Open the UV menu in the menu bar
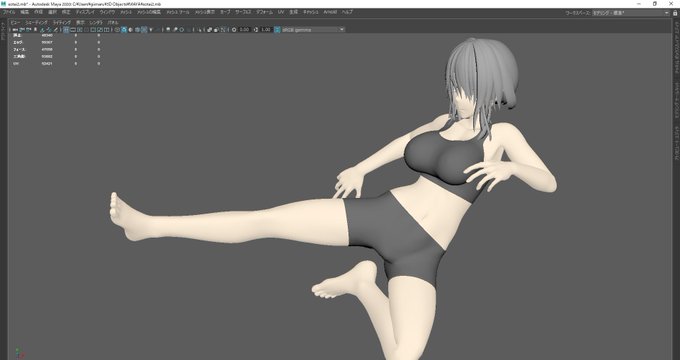The height and width of the screenshot is (360, 680). [x=281, y=12]
